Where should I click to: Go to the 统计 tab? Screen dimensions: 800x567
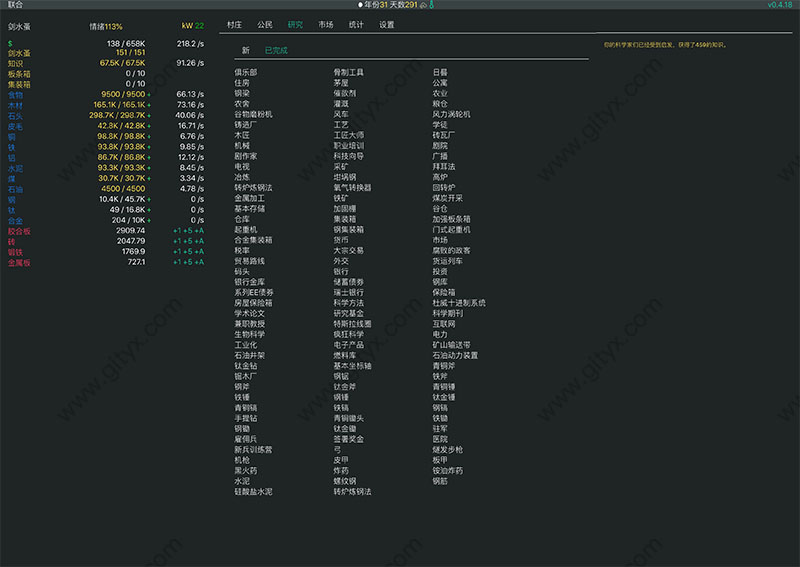pos(356,24)
